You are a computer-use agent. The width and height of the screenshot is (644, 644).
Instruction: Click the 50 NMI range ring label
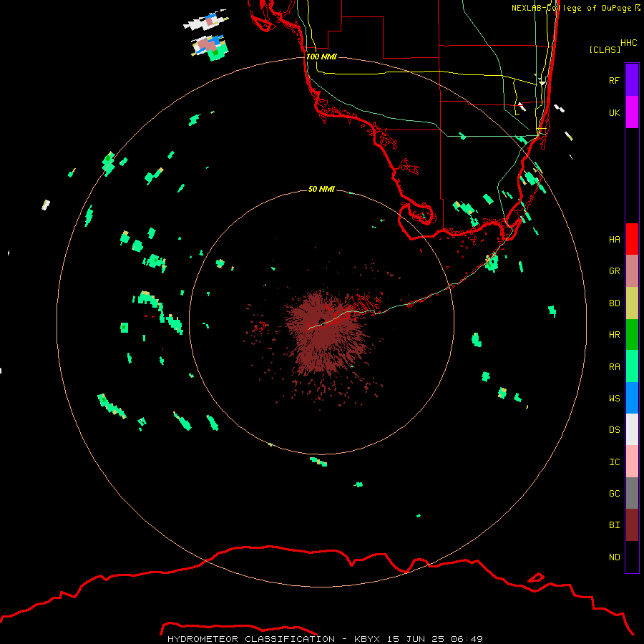tap(321, 189)
